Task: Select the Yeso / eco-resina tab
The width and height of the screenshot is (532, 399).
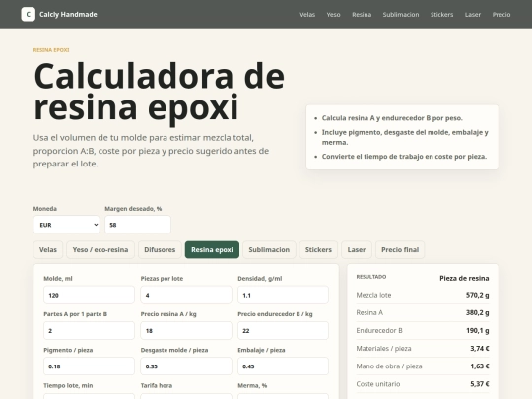Action: [x=100, y=249]
